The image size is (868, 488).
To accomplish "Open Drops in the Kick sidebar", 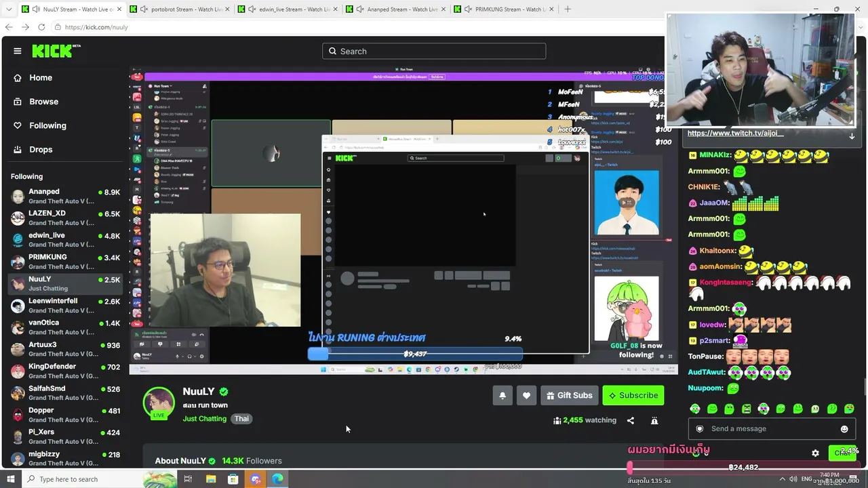I will pyautogui.click(x=41, y=149).
